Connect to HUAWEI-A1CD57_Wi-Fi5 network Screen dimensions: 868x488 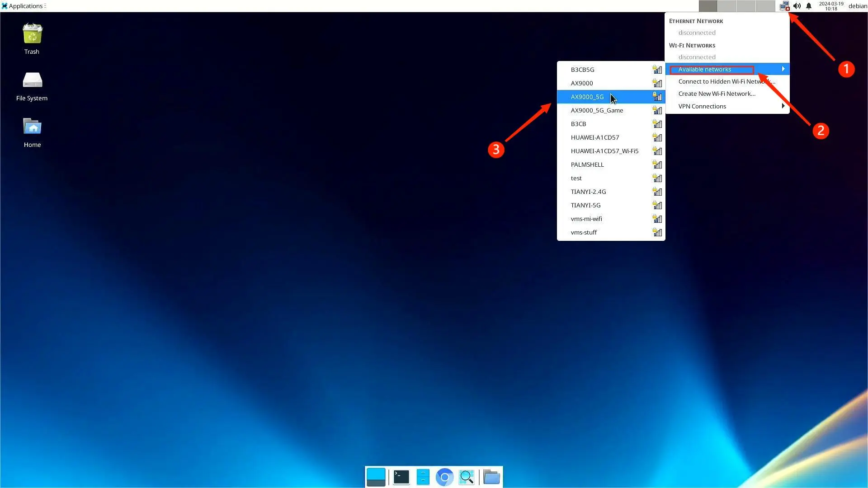[611, 151]
